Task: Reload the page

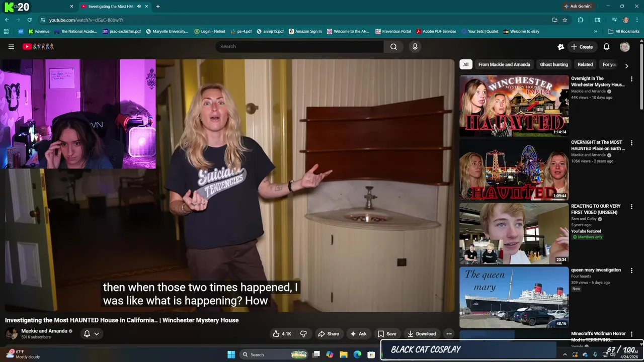Action: [29, 20]
